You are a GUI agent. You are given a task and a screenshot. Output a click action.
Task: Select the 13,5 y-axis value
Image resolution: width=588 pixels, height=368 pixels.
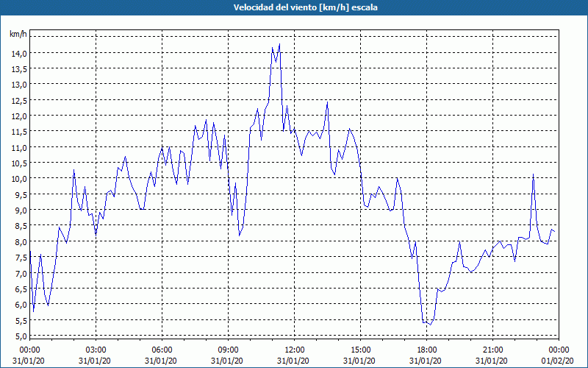click(19, 69)
